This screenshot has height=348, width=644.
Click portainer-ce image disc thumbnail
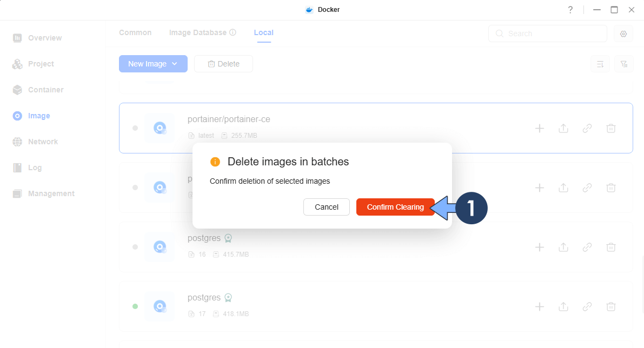(x=160, y=128)
